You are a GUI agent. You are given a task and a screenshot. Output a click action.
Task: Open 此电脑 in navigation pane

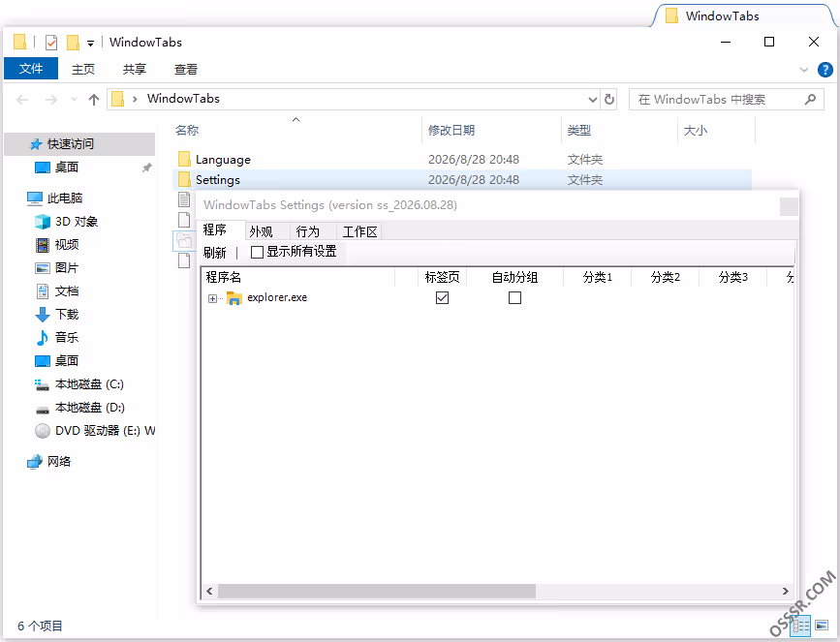pos(65,199)
